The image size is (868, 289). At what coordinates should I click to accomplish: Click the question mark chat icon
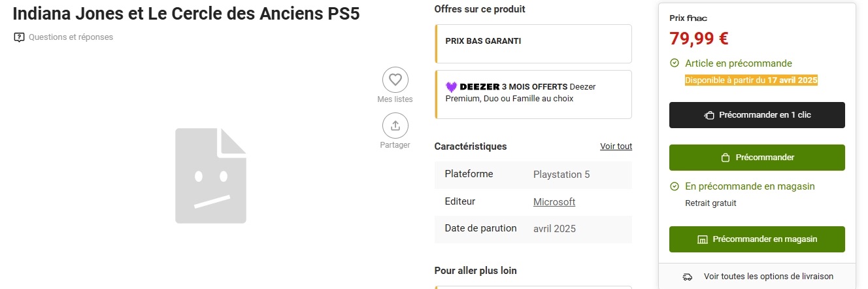(x=19, y=37)
